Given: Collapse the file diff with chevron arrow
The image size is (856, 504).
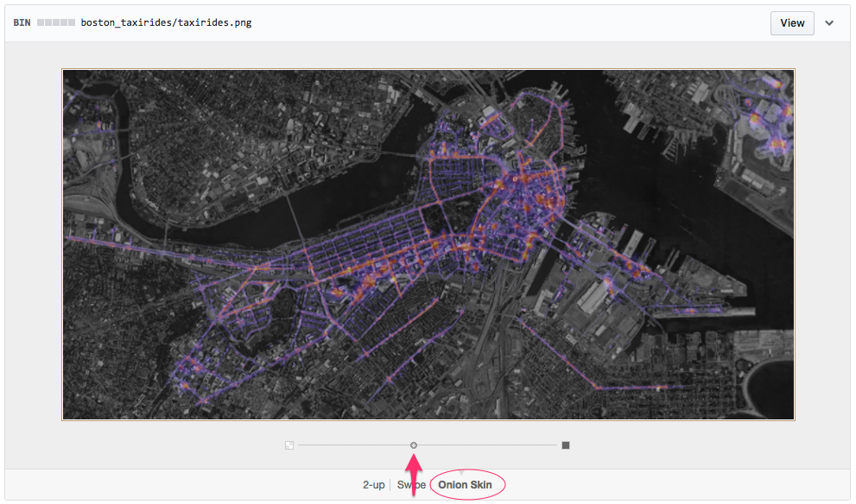Looking at the screenshot, I should (x=829, y=23).
